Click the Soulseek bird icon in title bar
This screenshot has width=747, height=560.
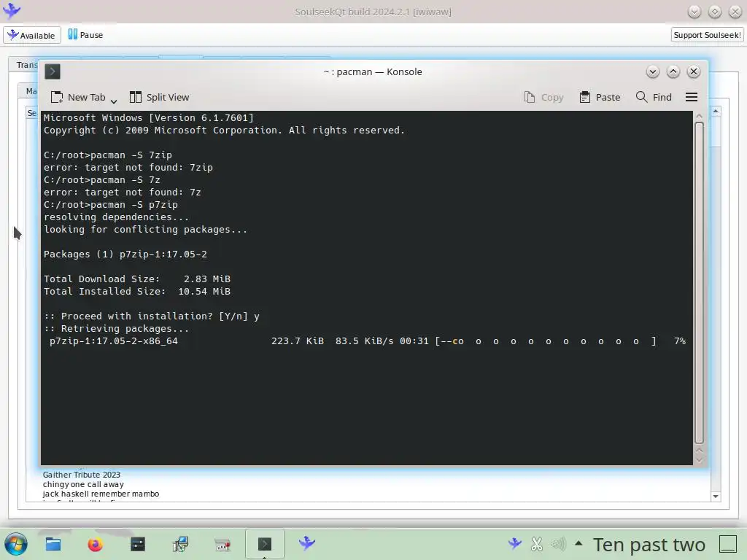pyautogui.click(x=12, y=10)
